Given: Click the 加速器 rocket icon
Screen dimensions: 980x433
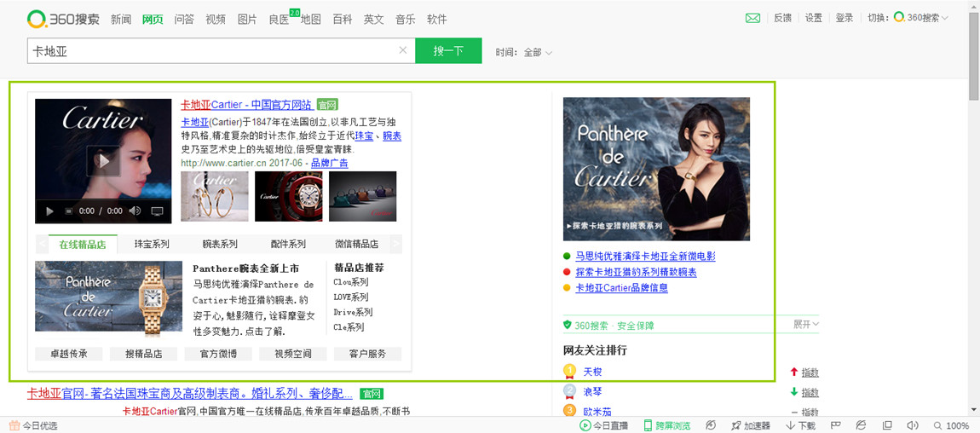Looking at the screenshot, I should 736,425.
